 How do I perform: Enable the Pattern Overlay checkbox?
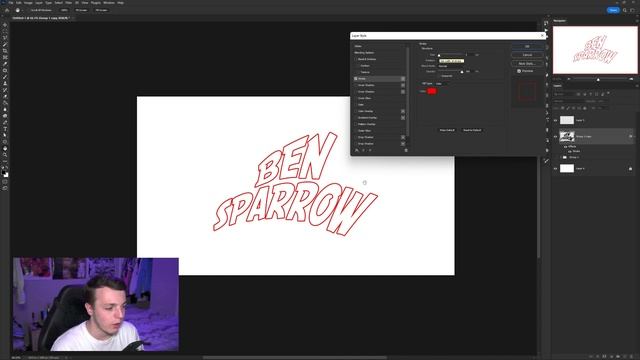tap(356, 124)
